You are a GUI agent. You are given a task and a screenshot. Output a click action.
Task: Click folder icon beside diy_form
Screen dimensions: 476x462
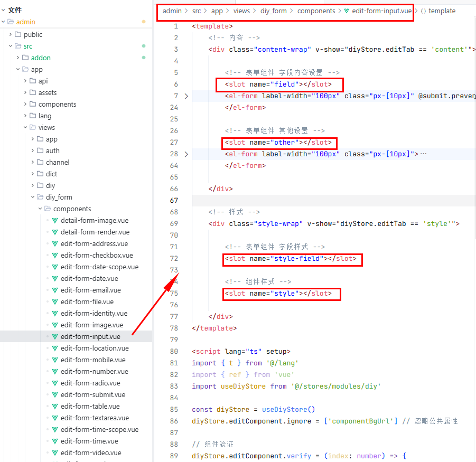click(40, 197)
